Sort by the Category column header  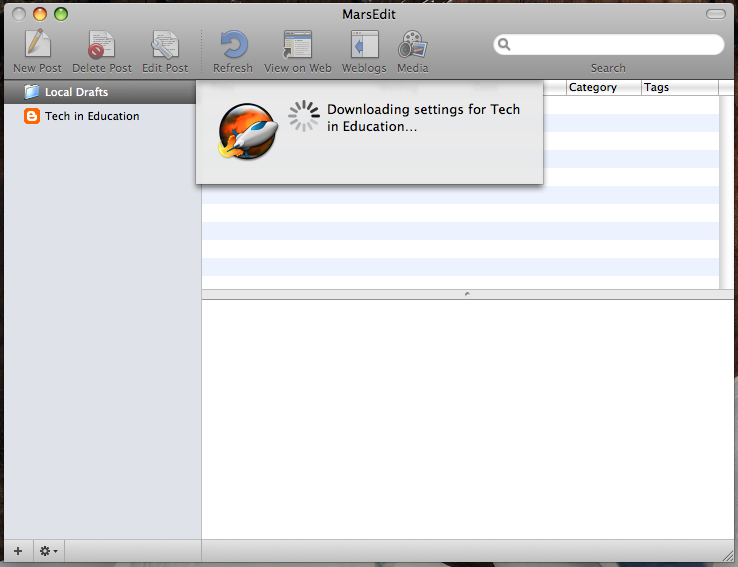tap(603, 87)
